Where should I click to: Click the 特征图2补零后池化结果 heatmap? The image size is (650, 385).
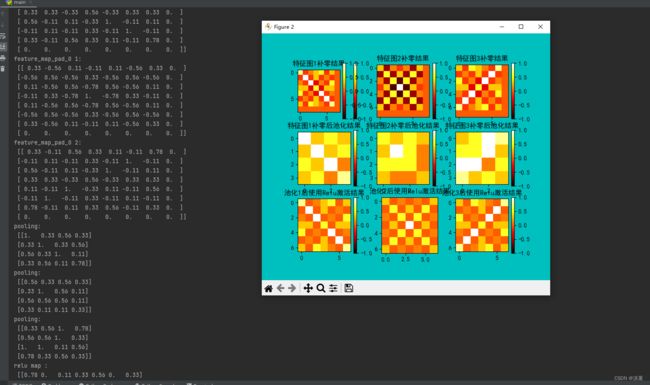coord(403,158)
